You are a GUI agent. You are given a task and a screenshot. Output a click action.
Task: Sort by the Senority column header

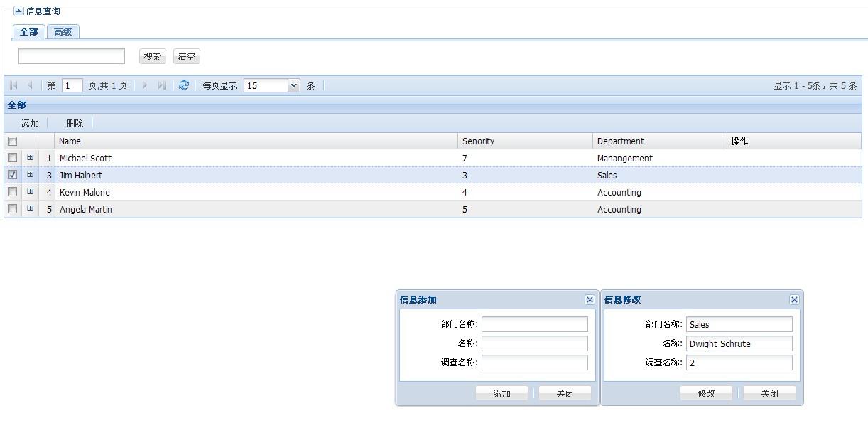[526, 141]
